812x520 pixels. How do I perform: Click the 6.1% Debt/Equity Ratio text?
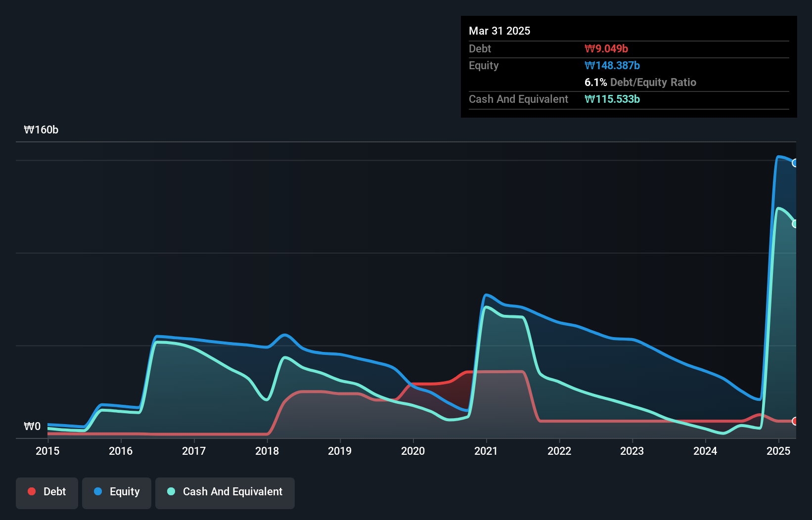(640, 82)
